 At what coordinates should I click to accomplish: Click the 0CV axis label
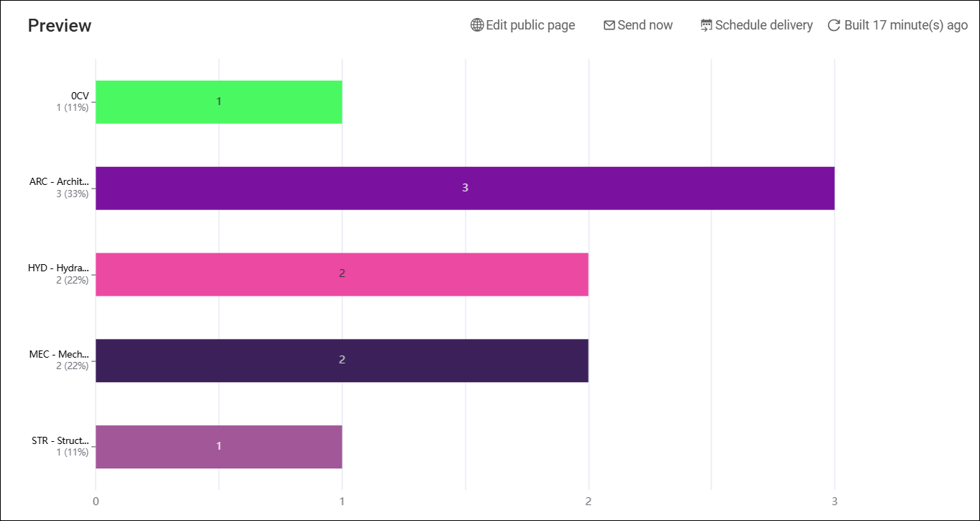click(80, 96)
